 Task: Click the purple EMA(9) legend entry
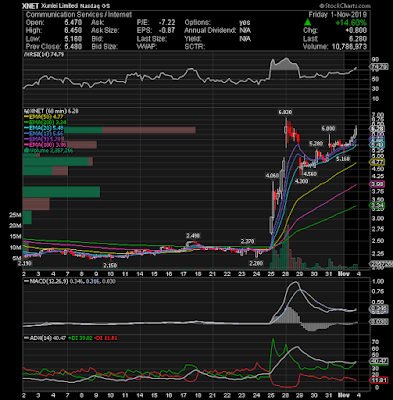click(x=42, y=139)
